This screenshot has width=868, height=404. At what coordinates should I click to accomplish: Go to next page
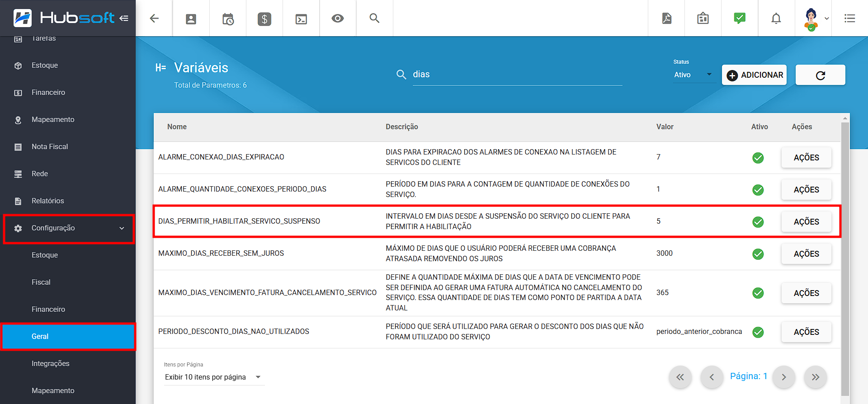click(784, 377)
